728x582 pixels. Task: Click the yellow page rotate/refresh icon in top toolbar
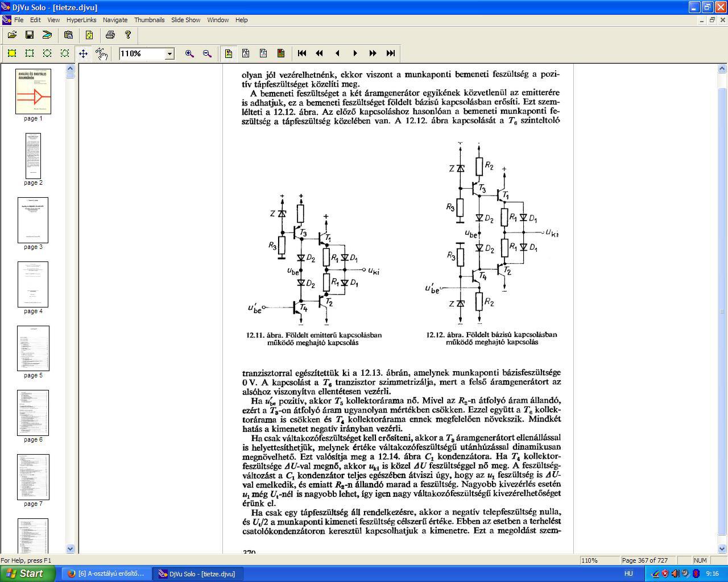pos(89,35)
